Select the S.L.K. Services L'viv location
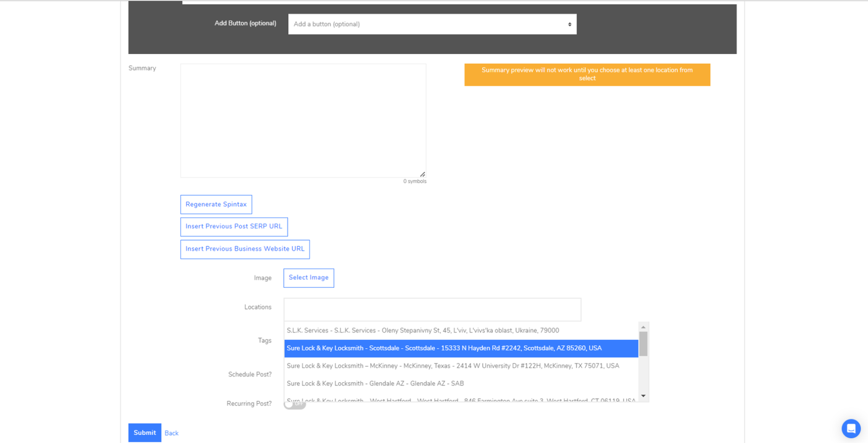 click(x=423, y=331)
